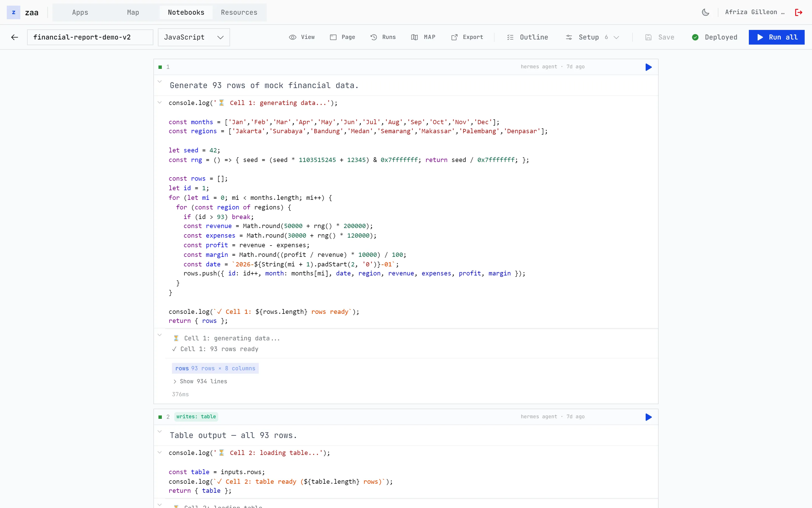The height and width of the screenshot is (508, 812).
Task: Open the Apps tab
Action: point(80,12)
